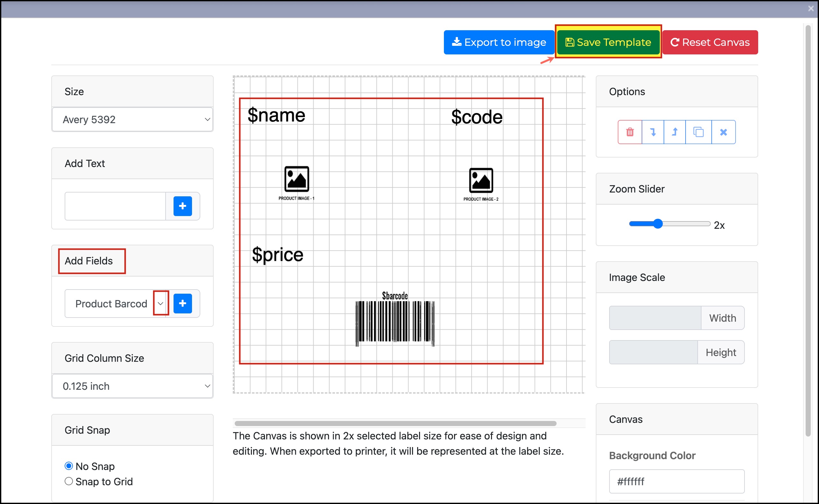Click the plus button beside Product Barcode
This screenshot has width=819, height=504.
point(182,303)
